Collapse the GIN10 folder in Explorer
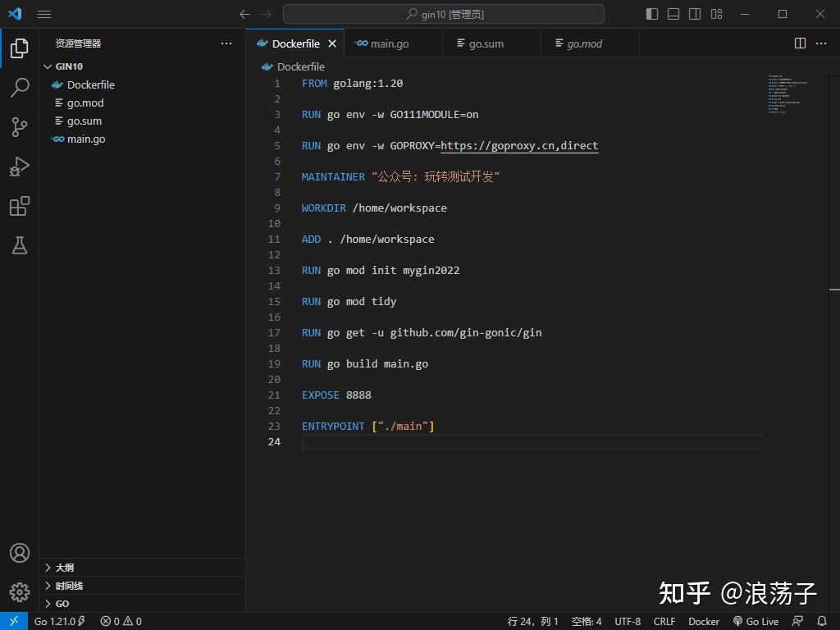This screenshot has height=630, width=840. pyautogui.click(x=62, y=66)
